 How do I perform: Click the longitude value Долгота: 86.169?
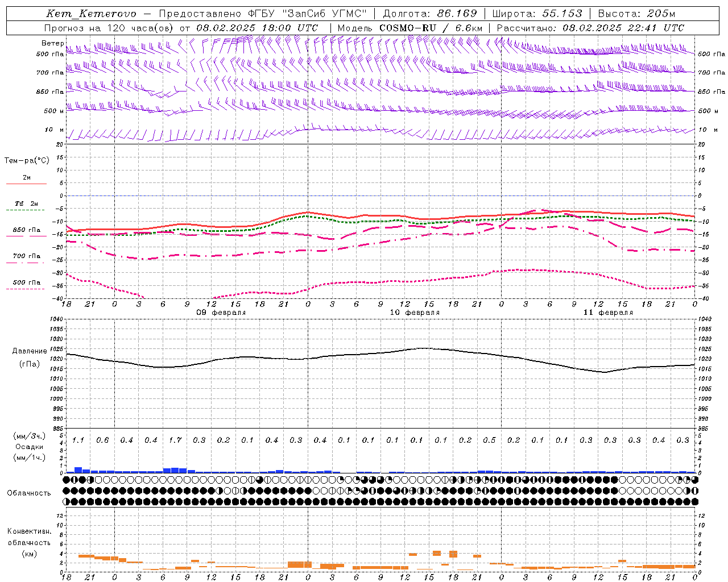click(430, 14)
